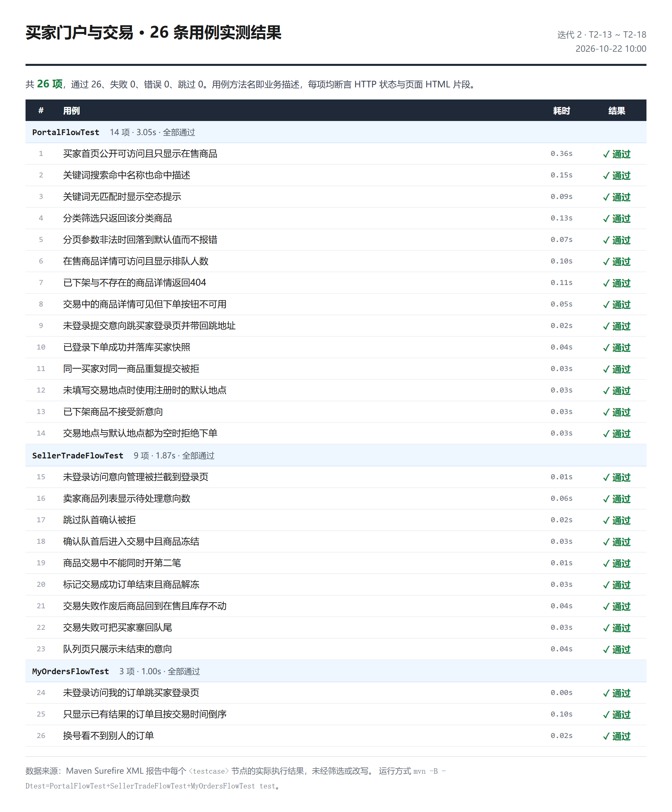
Task: Click test case 交易失败可把买家塞回队尾
Action: [118, 628]
